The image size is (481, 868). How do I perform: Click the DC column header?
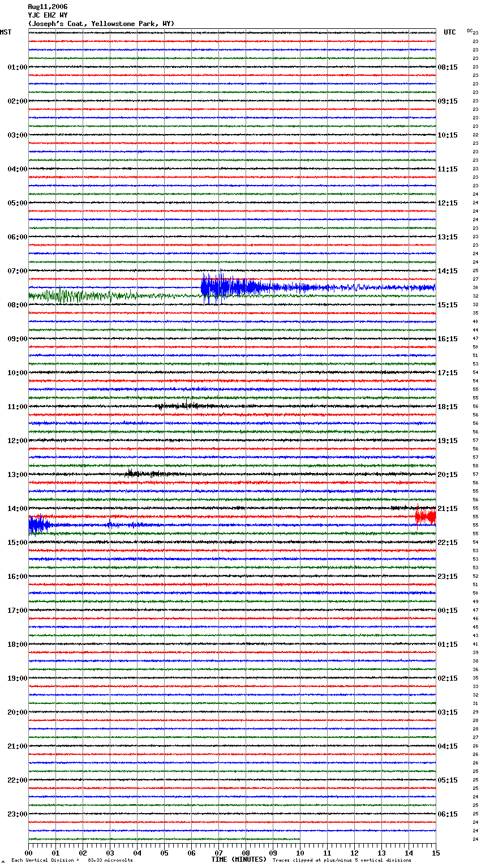click(x=470, y=31)
